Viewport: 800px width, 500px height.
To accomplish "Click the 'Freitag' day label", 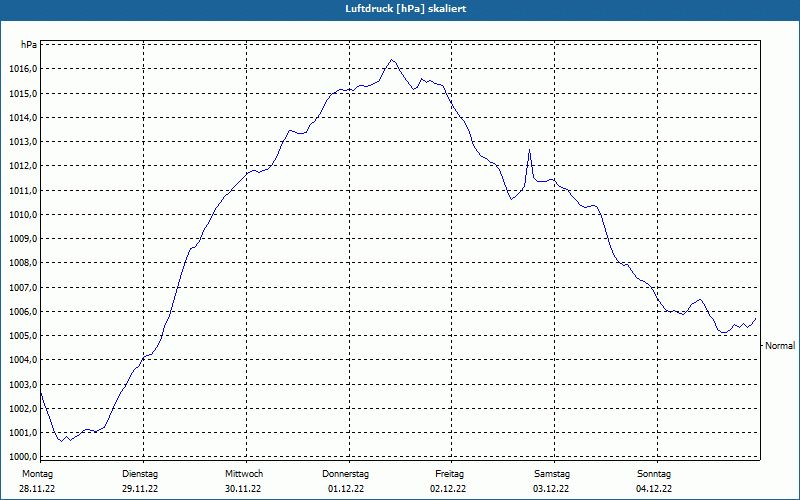I will (x=449, y=474).
